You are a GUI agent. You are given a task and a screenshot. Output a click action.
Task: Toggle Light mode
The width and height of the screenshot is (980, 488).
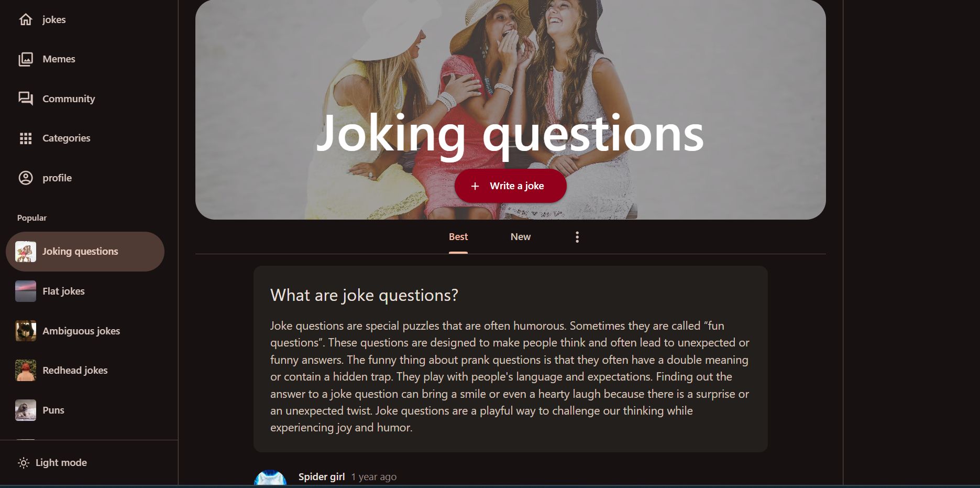click(52, 463)
